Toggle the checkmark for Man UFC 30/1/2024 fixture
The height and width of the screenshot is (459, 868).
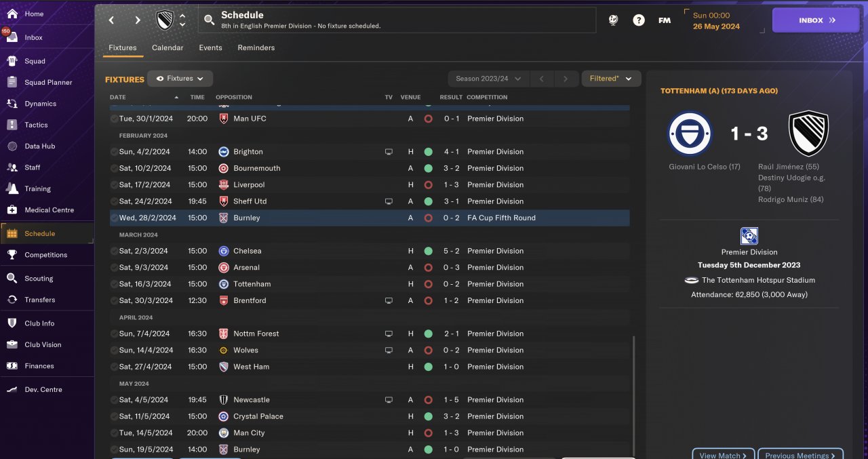[x=114, y=119]
